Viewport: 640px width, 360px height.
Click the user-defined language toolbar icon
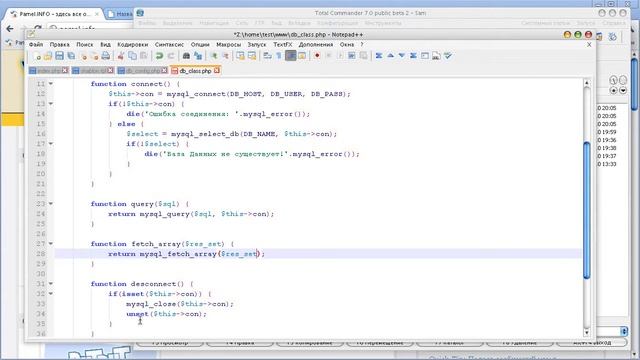click(302, 56)
